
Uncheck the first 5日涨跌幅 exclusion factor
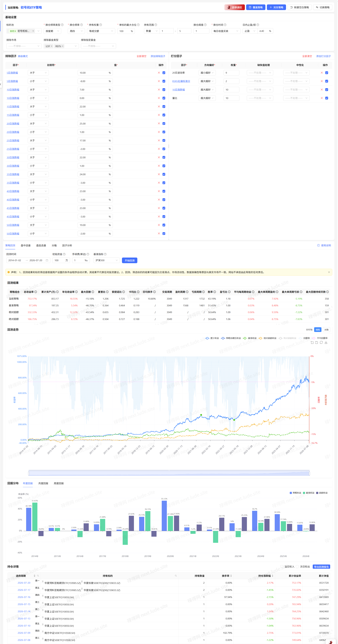(164, 73)
